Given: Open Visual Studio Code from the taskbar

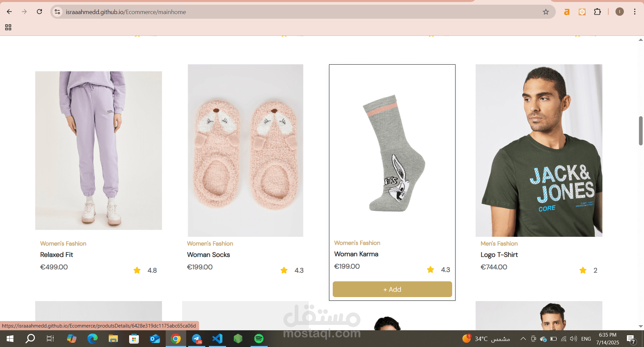Looking at the screenshot, I should click(217, 339).
